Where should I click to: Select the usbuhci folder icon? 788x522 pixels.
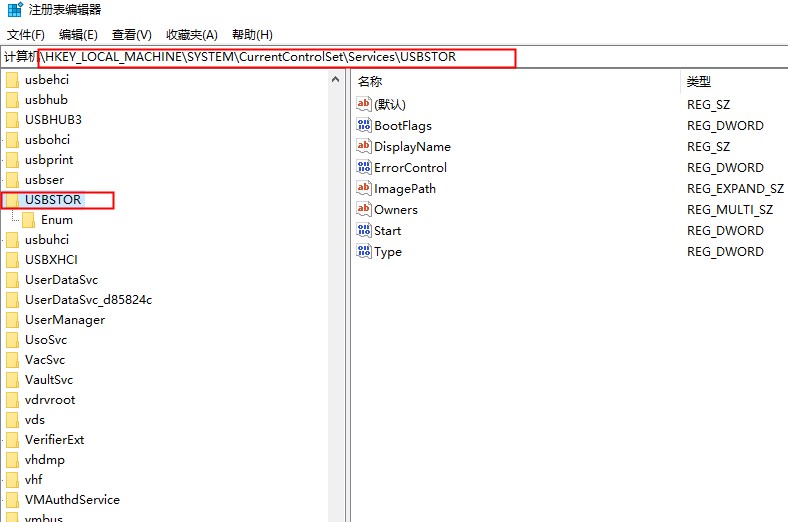point(13,240)
